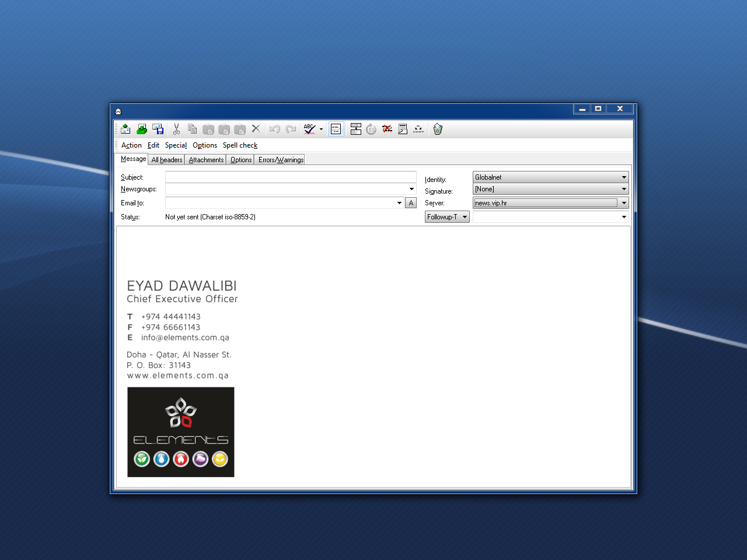Click the recycle bin icon in toolbar
The height and width of the screenshot is (560, 747).
point(438,129)
